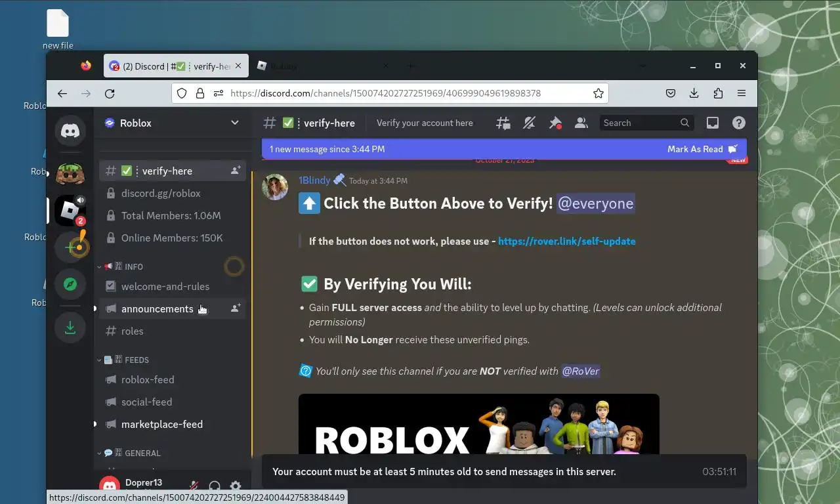Open Firefox hamburger application menu

tap(742, 93)
